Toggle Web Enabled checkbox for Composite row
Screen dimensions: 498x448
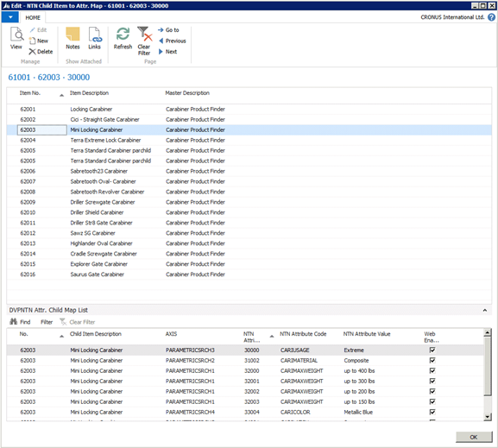(x=432, y=360)
